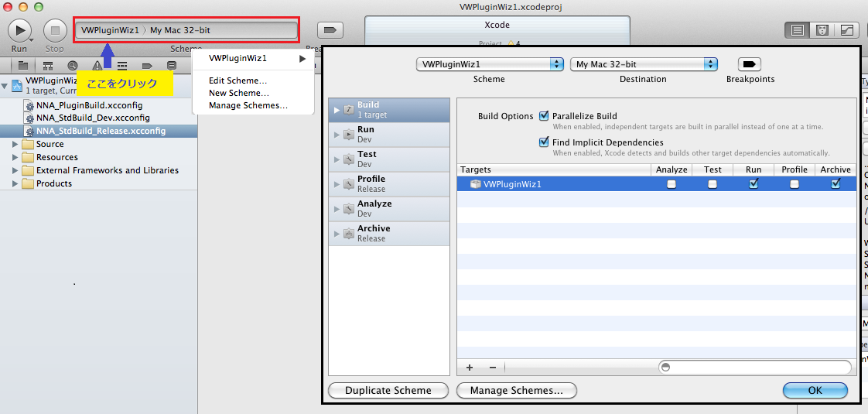Click the main toolbar Breakpoints button

pyautogui.click(x=330, y=30)
